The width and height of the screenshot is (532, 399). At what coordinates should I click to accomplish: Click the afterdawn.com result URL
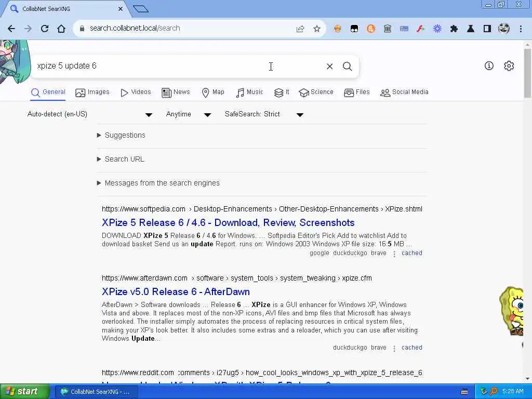(237, 278)
